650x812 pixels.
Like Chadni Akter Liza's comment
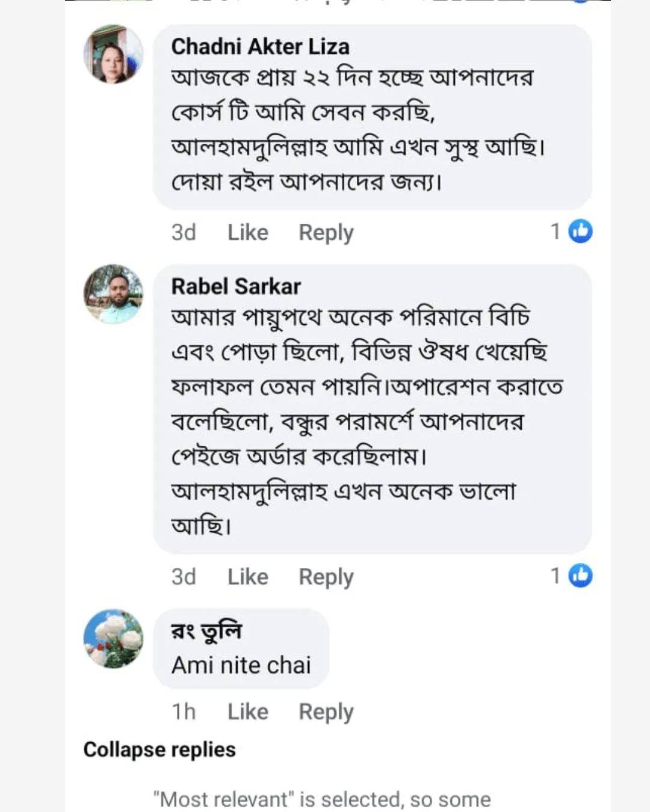tap(247, 232)
